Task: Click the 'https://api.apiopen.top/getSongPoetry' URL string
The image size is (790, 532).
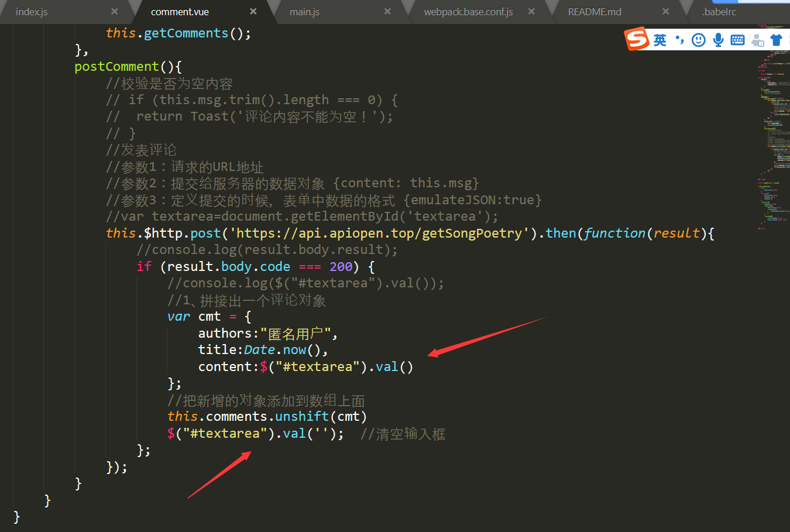Action: (x=379, y=234)
